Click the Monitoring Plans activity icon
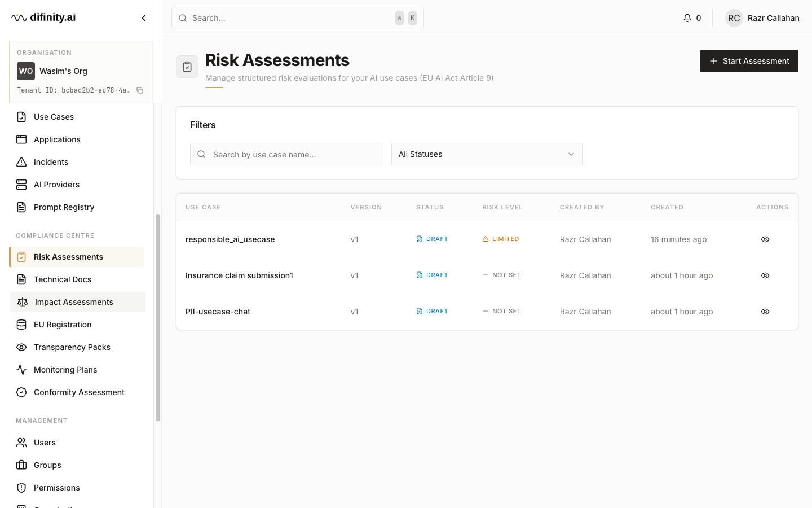Image resolution: width=812 pixels, height=508 pixels. point(21,370)
